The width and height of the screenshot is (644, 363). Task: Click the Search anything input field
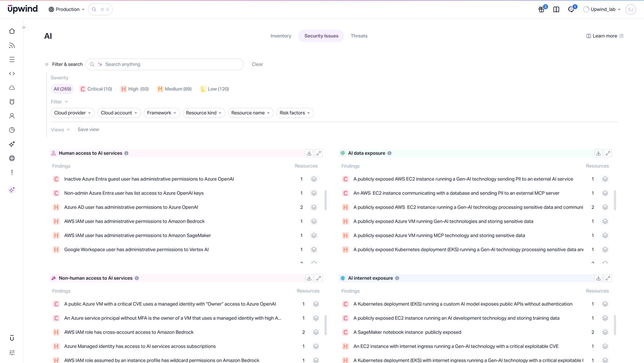(x=165, y=64)
